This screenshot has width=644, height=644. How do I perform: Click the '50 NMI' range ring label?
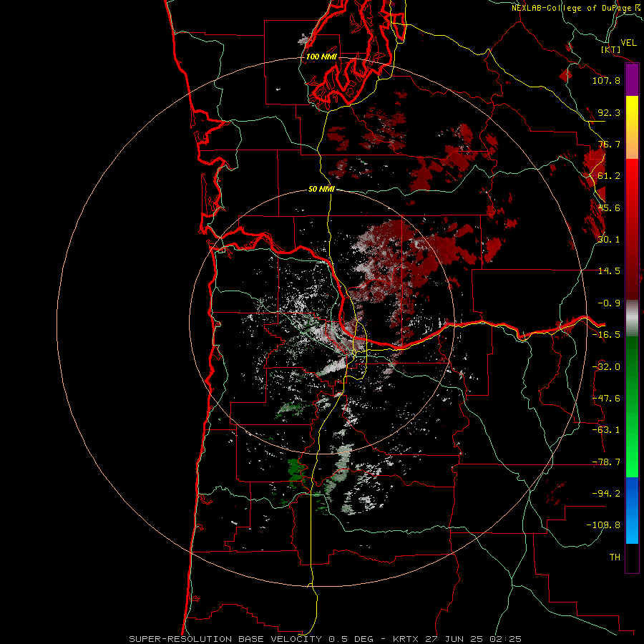(321, 189)
